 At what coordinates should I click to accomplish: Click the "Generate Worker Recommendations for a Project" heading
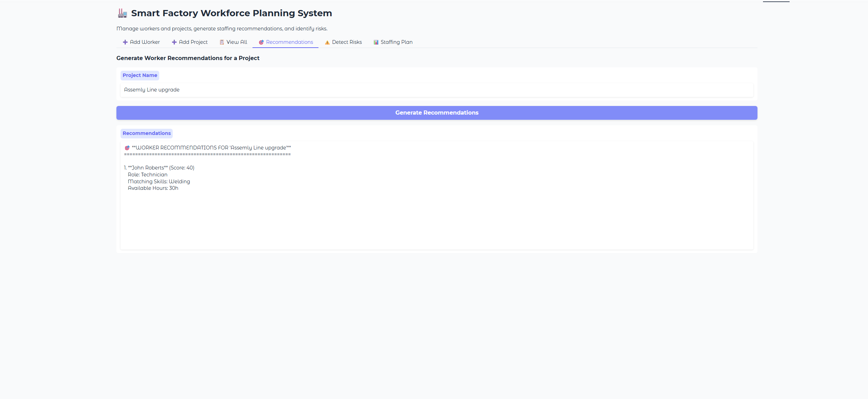coord(188,58)
